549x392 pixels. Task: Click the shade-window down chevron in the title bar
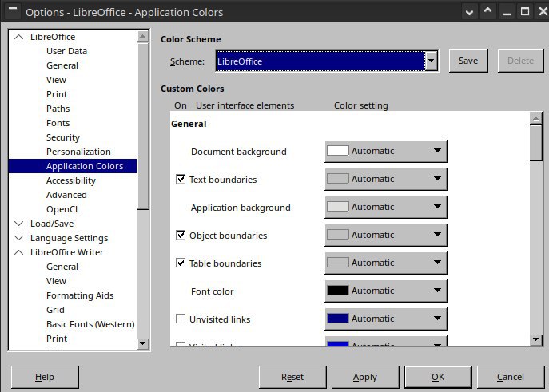click(470, 12)
